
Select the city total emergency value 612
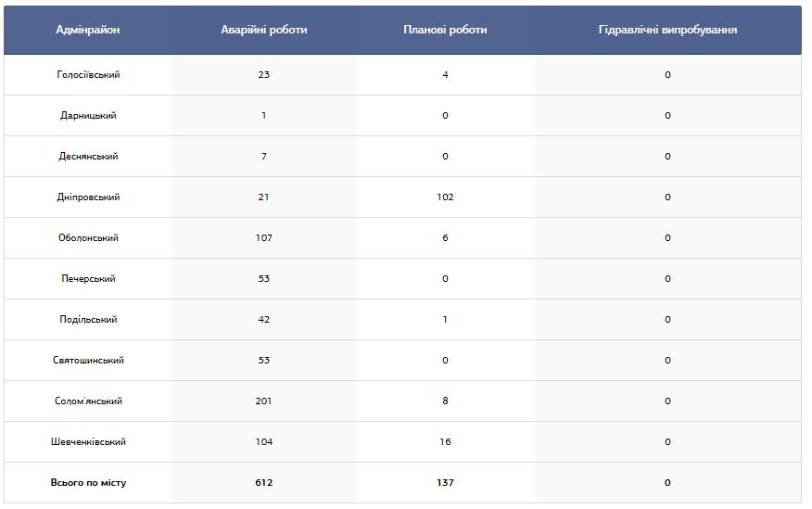pos(264,483)
